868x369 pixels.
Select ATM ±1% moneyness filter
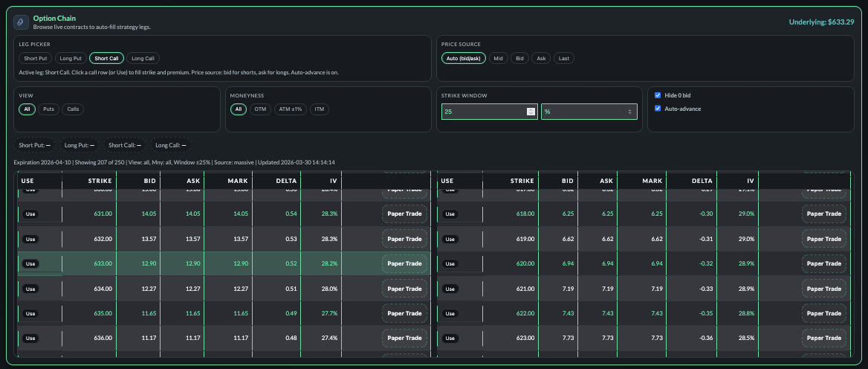tap(291, 109)
